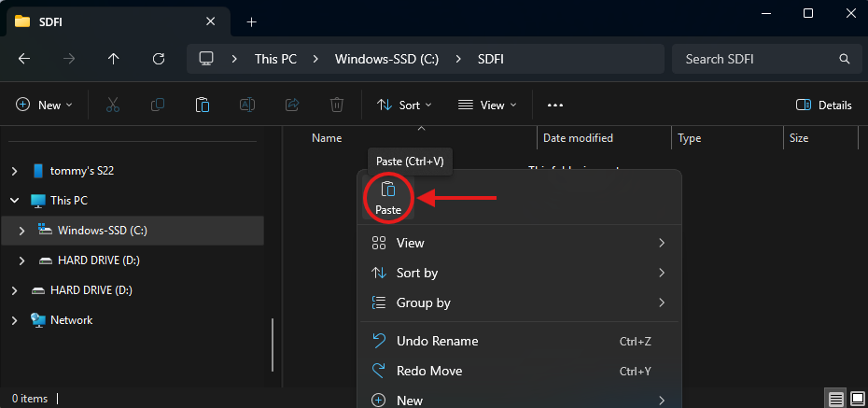The height and width of the screenshot is (408, 868).
Task: Refresh the SDFI folder
Action: click(159, 59)
